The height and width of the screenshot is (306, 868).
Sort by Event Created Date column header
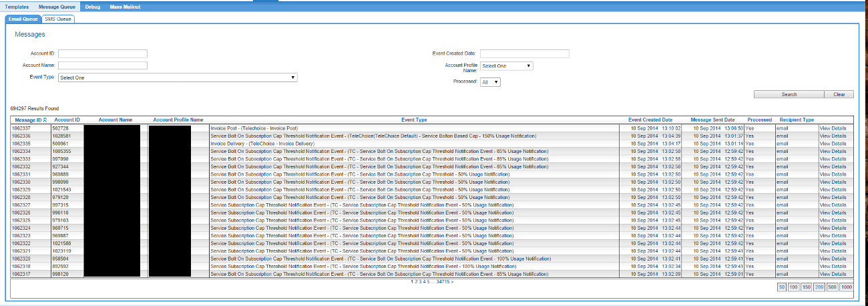pos(650,120)
